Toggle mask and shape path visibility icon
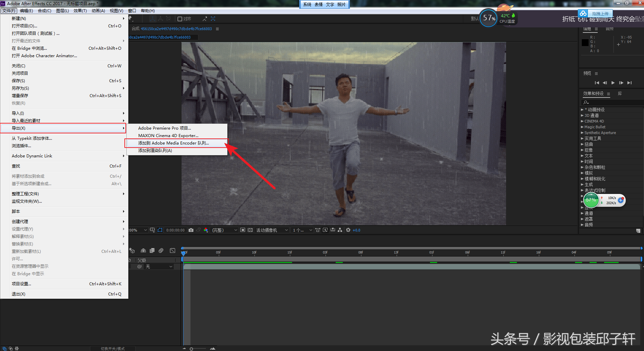The image size is (644, 351). click(160, 230)
